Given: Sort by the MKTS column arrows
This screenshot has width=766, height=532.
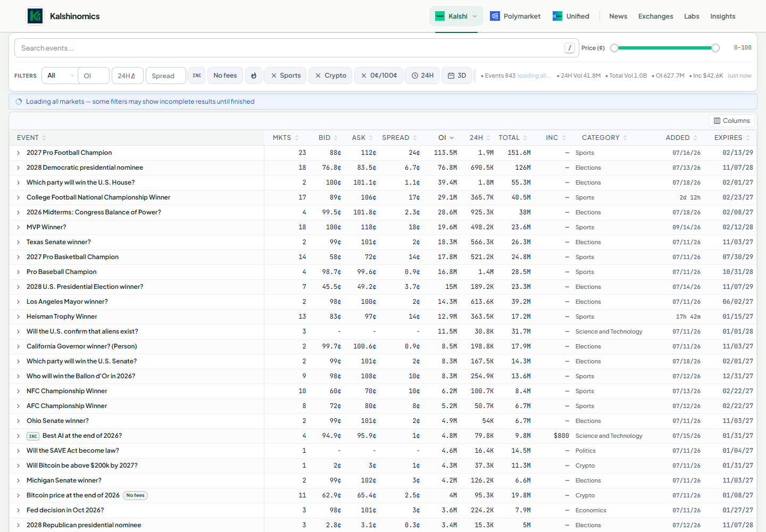Looking at the screenshot, I should click(297, 138).
